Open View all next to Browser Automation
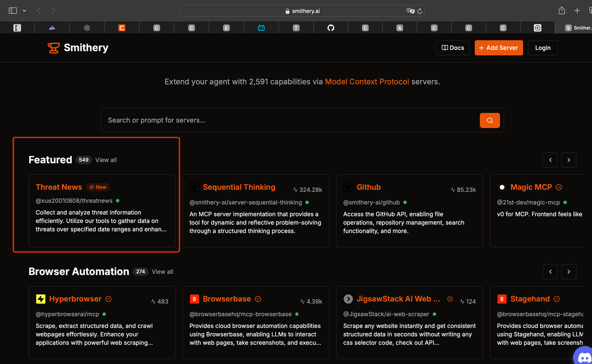This screenshot has width=592, height=364. pyautogui.click(x=162, y=272)
